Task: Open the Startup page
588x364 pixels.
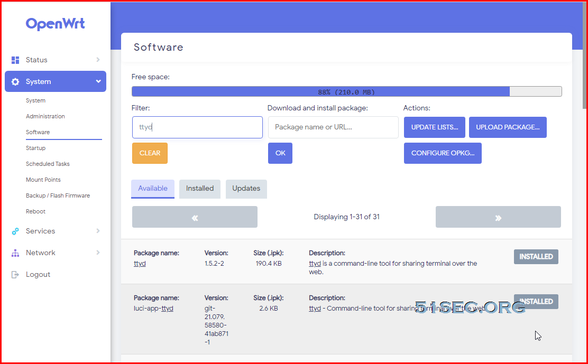Action: 35,148
